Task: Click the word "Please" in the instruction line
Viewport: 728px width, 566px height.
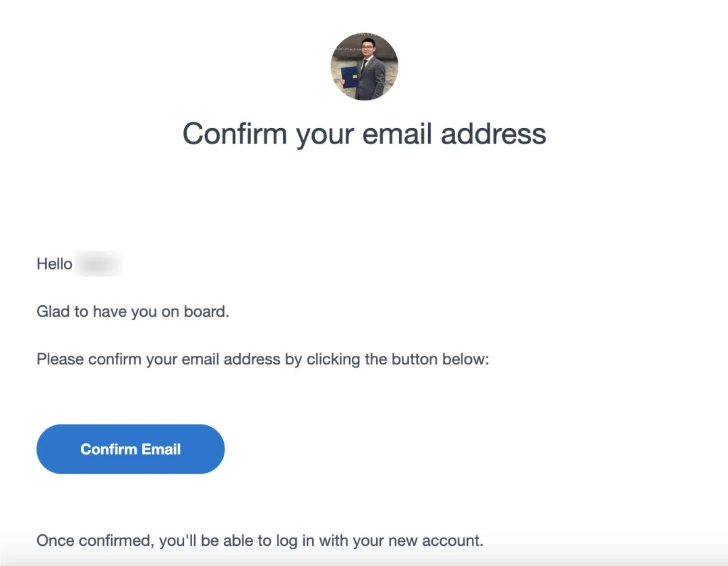Action: [61, 359]
